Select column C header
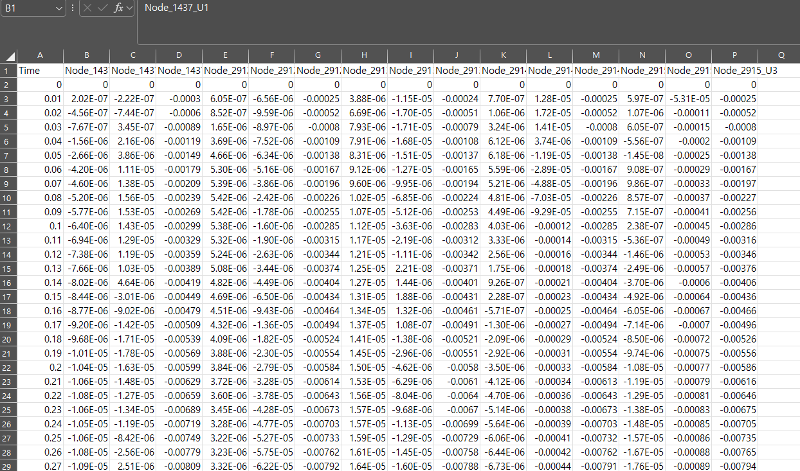800x471 pixels. tap(133, 56)
